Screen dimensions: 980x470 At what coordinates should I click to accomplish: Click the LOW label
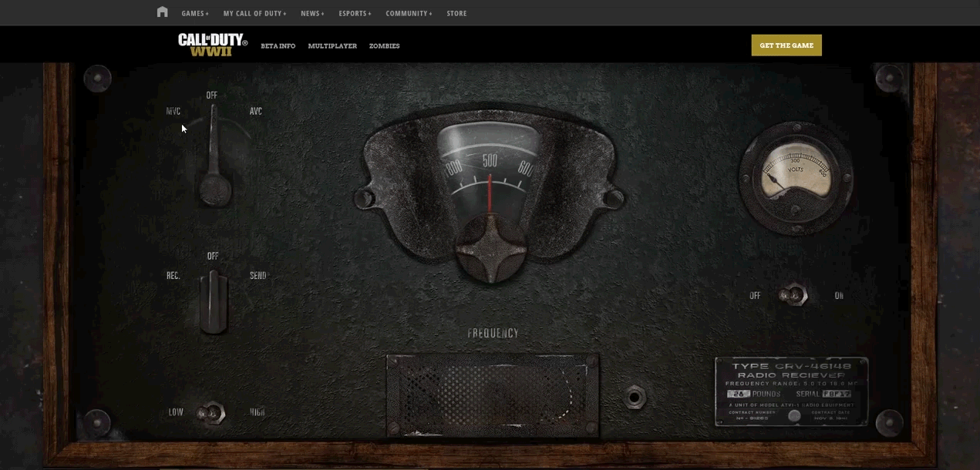tap(176, 412)
